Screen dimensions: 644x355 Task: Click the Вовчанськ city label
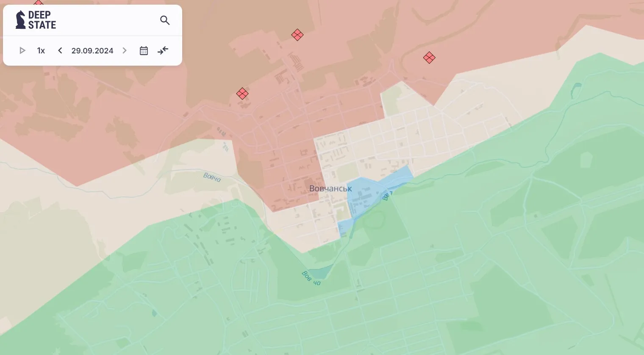pyautogui.click(x=330, y=189)
